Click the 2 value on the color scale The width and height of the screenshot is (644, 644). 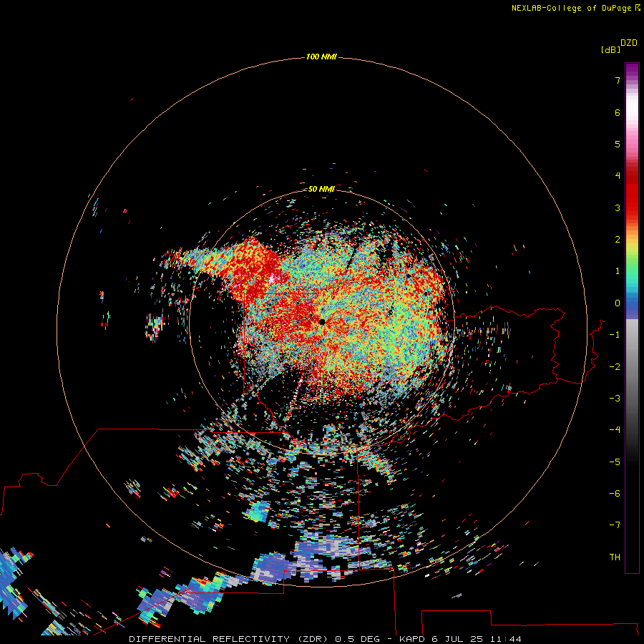tap(618, 240)
